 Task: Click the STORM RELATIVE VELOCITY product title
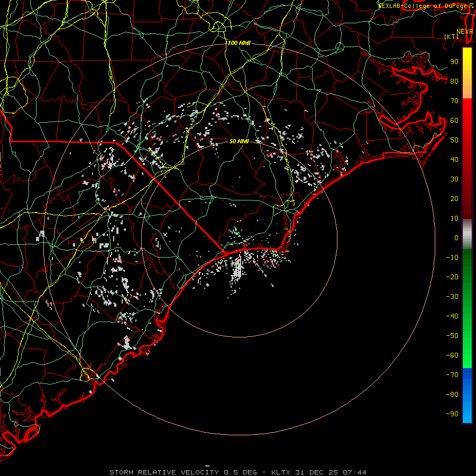pyautogui.click(x=164, y=472)
